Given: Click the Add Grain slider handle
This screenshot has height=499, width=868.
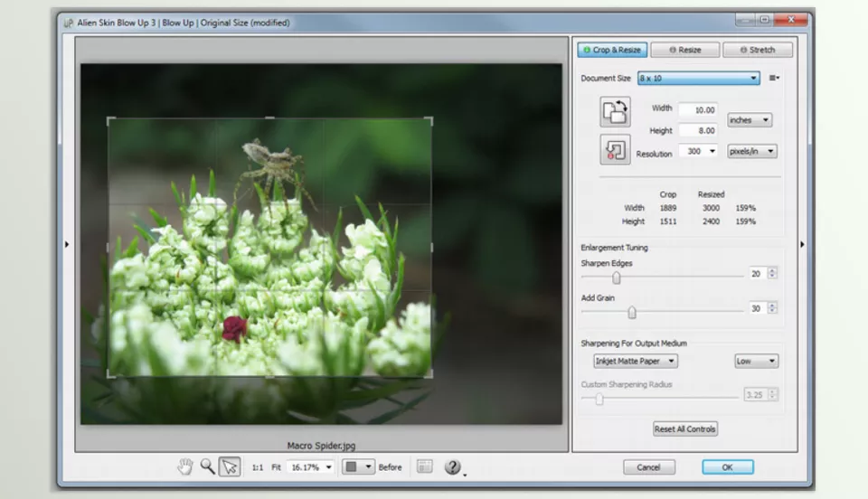Looking at the screenshot, I should (x=632, y=313).
